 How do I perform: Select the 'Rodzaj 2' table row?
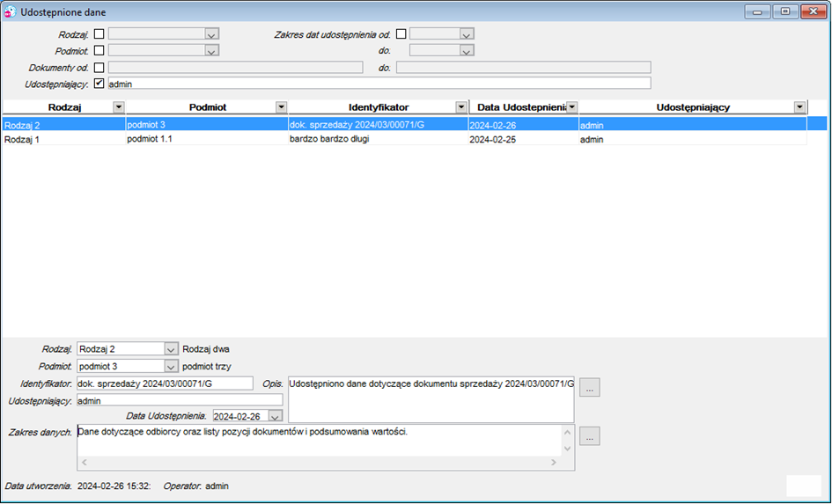(415, 124)
